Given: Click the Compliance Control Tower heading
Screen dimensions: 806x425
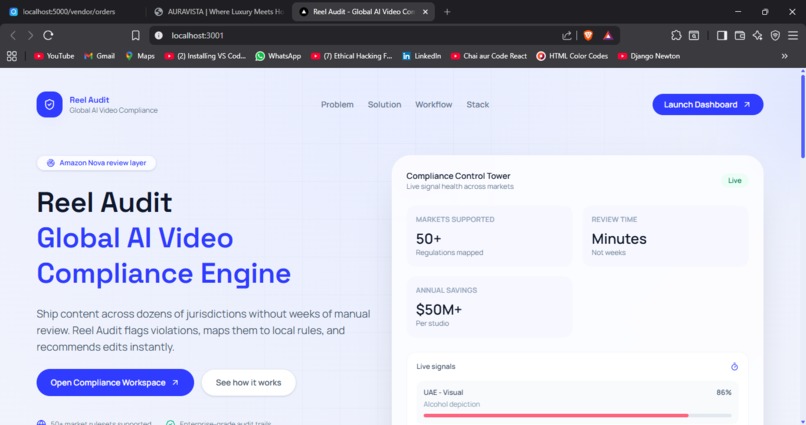Looking at the screenshot, I should pos(458,176).
